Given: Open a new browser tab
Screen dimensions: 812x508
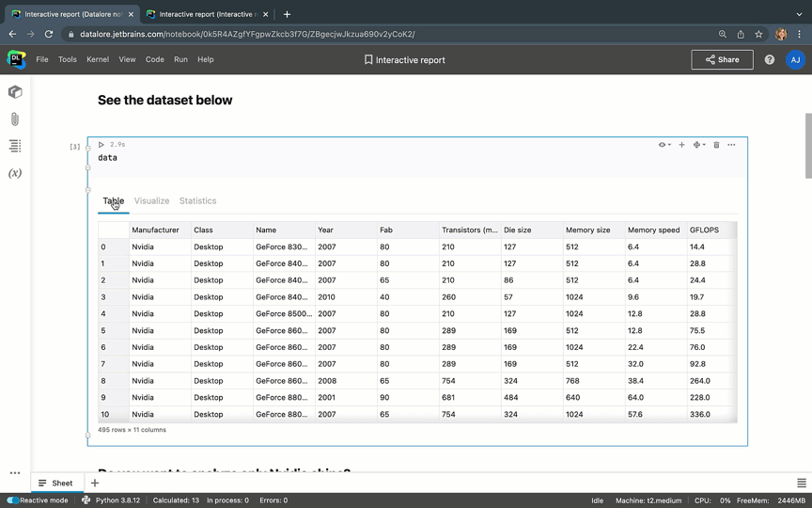Looking at the screenshot, I should [287, 14].
